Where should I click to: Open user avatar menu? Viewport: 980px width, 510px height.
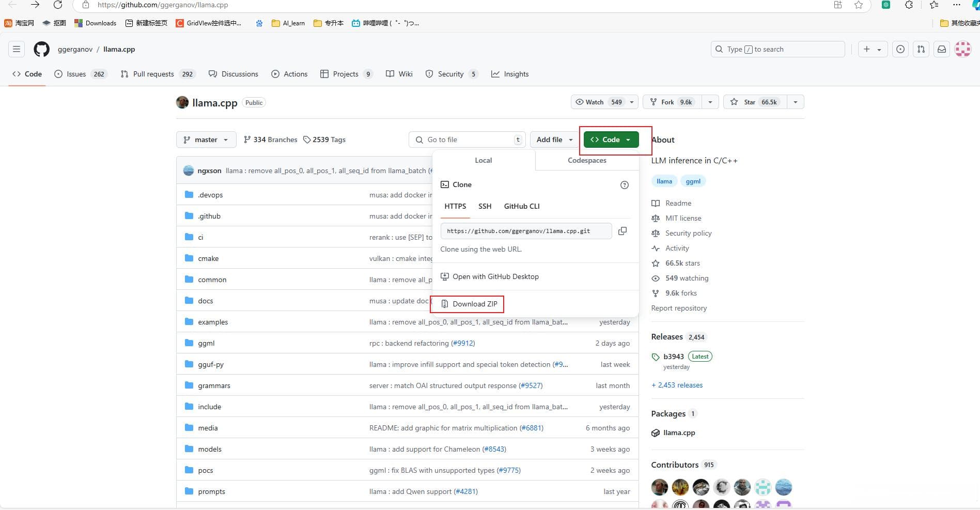(963, 49)
